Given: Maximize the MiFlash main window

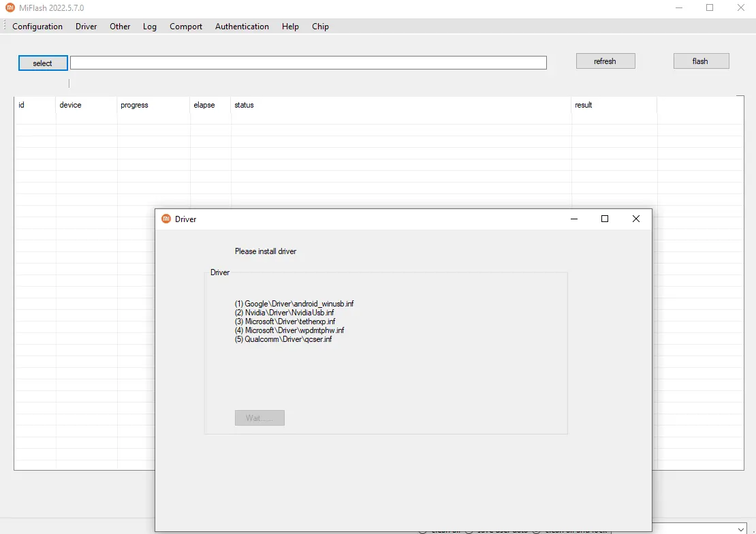Looking at the screenshot, I should pos(710,7).
